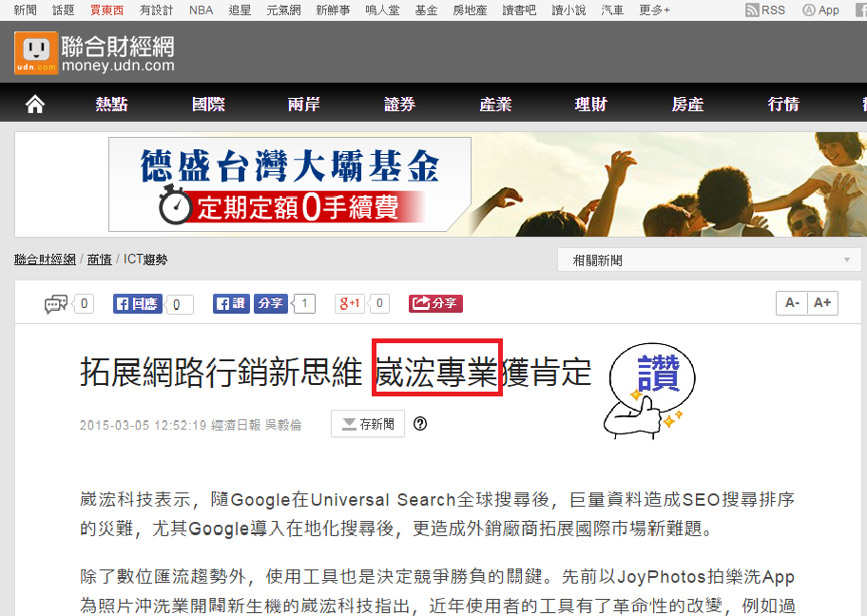The image size is (867, 616).
Task: Increase font size with A+ button
Action: pyautogui.click(x=822, y=303)
